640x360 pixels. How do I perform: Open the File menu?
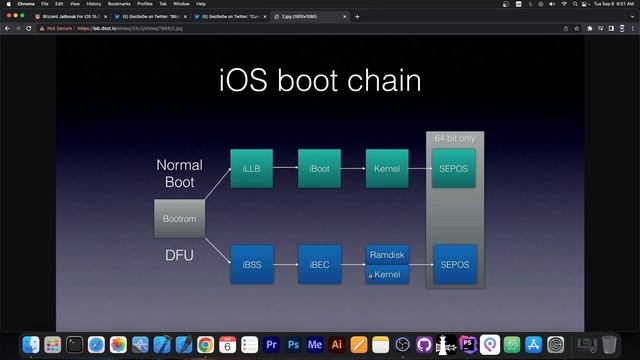[x=45, y=4]
